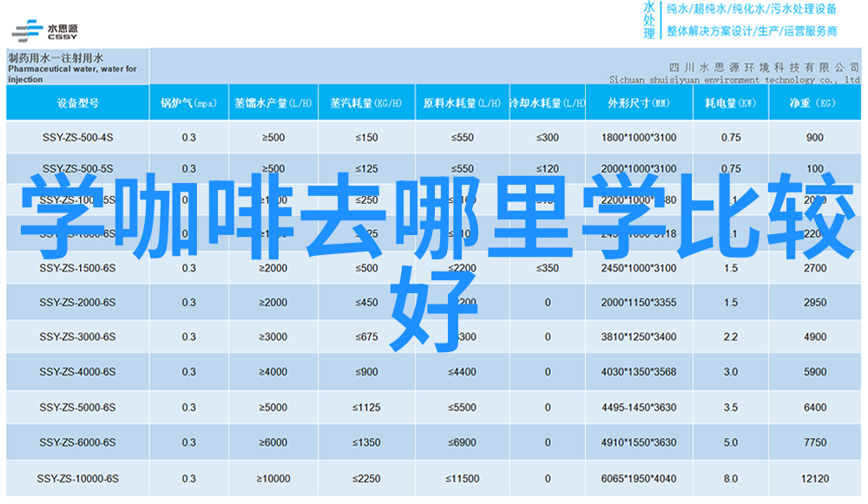Click the 2950 net weight cell
The width and height of the screenshot is (868, 504).
pyautogui.click(x=815, y=303)
